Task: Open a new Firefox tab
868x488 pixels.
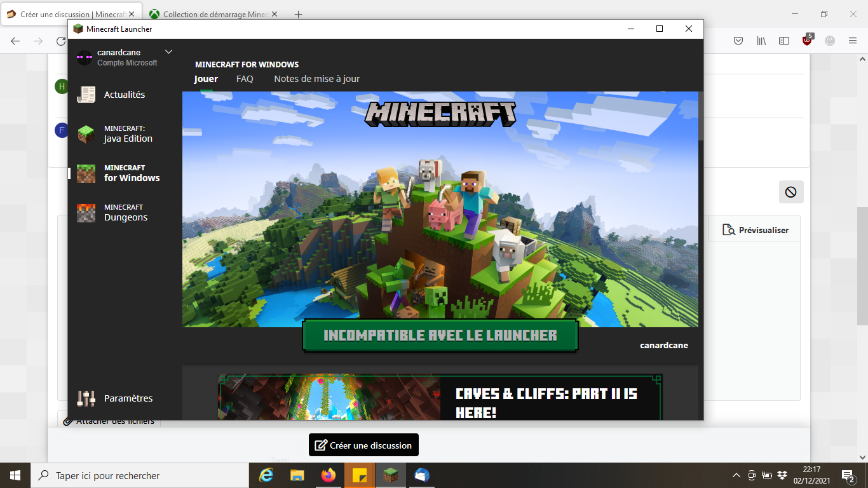Action: pyautogui.click(x=299, y=14)
